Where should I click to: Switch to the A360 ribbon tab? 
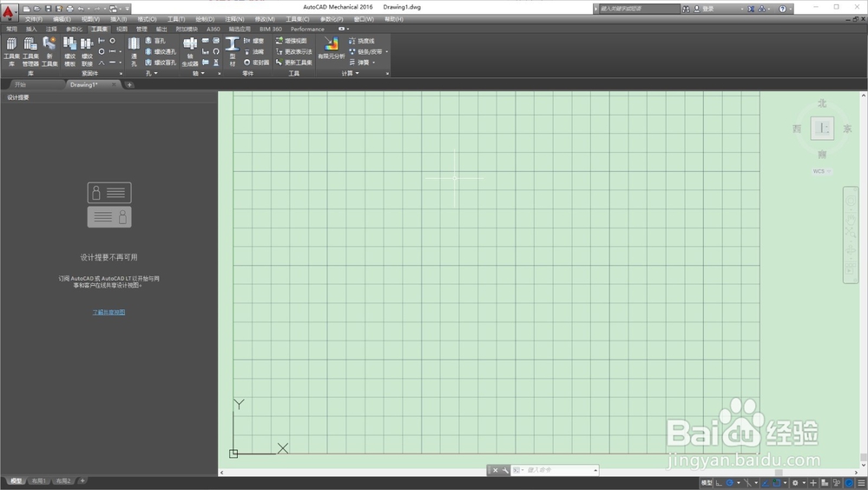(214, 29)
